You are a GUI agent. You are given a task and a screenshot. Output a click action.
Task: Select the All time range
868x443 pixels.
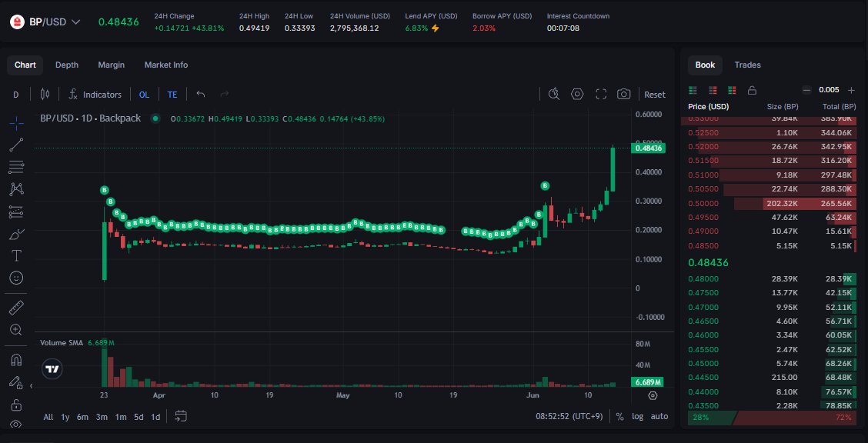point(48,416)
